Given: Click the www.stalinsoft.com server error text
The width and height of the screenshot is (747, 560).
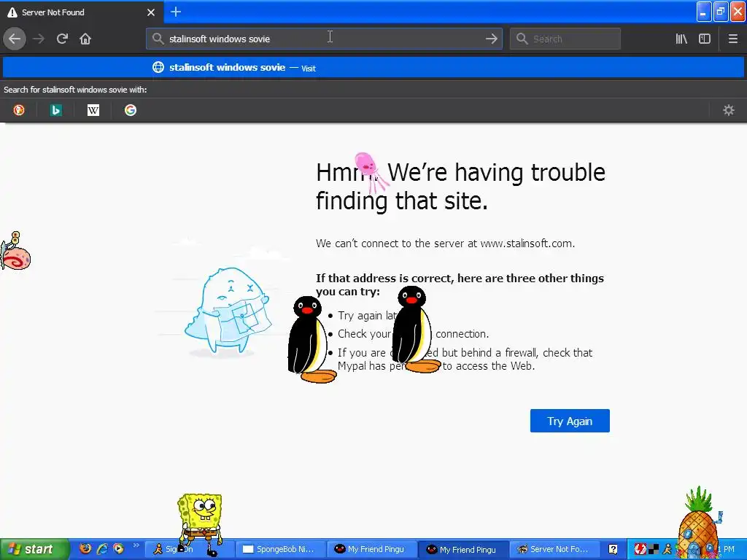Looking at the screenshot, I should [445, 244].
